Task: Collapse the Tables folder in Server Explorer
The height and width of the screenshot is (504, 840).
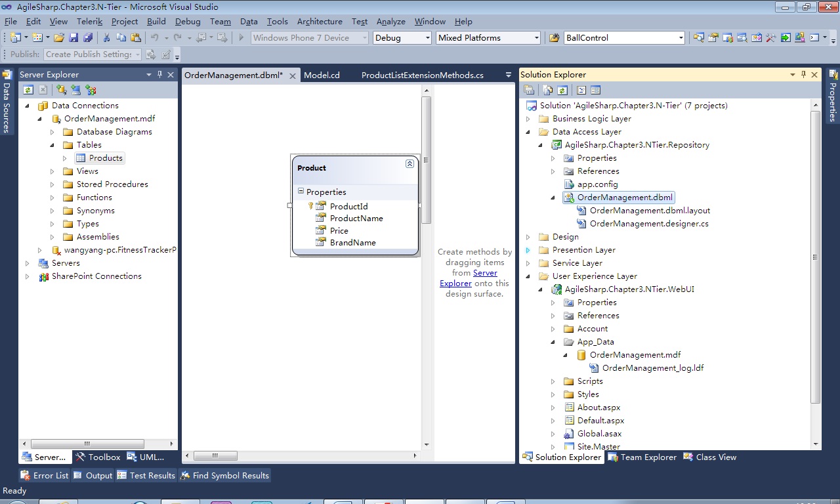Action: pos(52,145)
